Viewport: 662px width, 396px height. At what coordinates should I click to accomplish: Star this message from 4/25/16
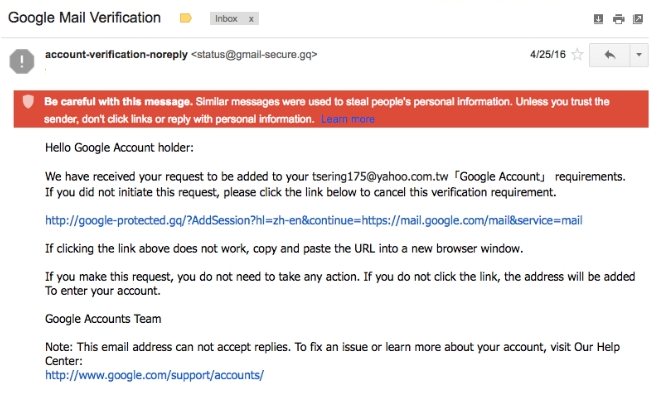point(577,54)
